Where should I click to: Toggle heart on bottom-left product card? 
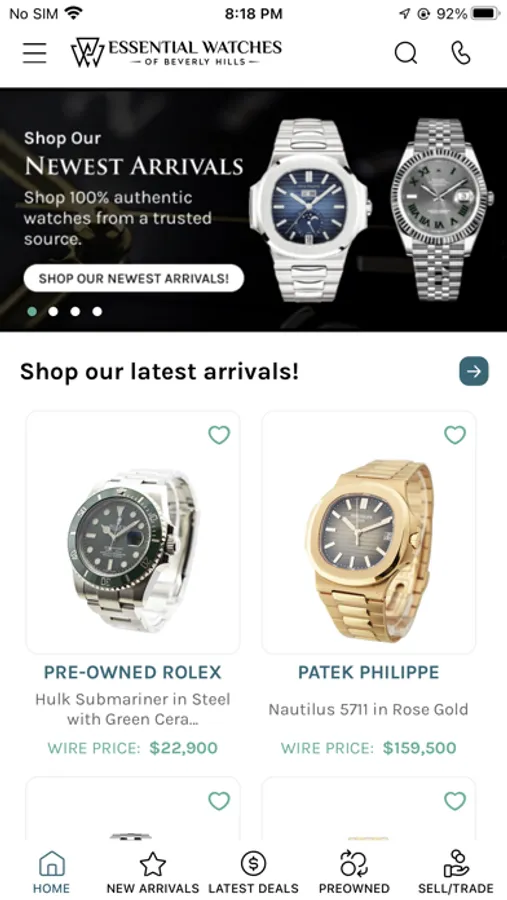(x=219, y=800)
